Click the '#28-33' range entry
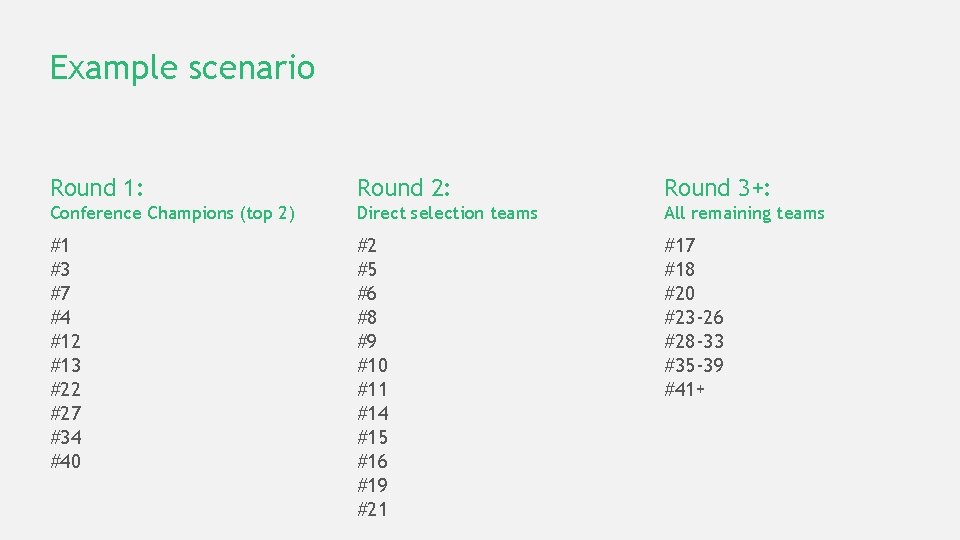Image resolution: width=960 pixels, height=540 pixels. coord(694,341)
